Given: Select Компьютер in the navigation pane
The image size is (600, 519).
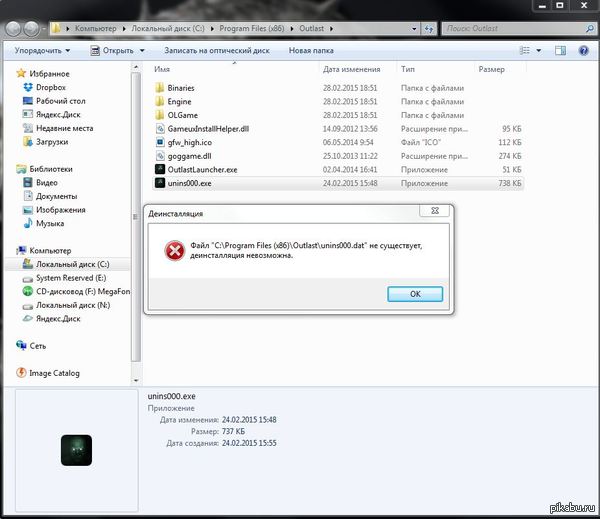Looking at the screenshot, I should (44, 251).
